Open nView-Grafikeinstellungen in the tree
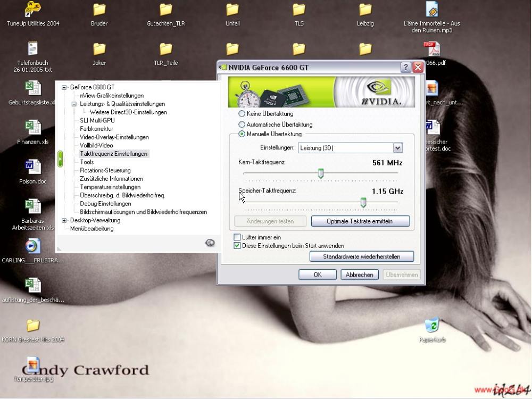This screenshot has height=399, width=532. click(112, 96)
